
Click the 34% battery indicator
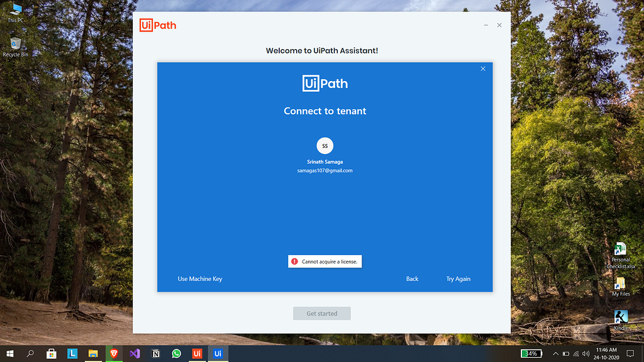(x=533, y=353)
